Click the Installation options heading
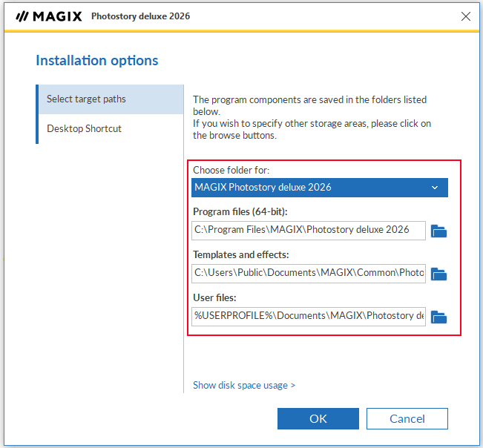The height and width of the screenshot is (448, 483). click(x=97, y=61)
